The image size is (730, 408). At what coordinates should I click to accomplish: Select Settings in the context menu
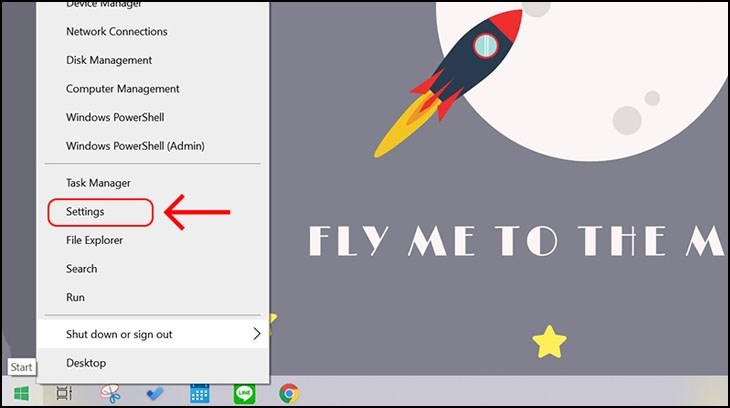point(85,212)
